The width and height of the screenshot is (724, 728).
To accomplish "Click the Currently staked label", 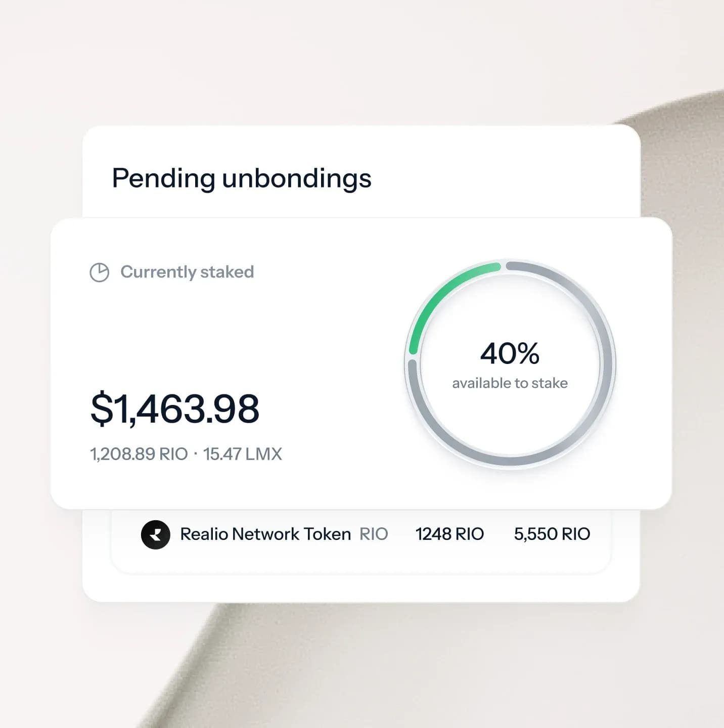I will 187,272.
